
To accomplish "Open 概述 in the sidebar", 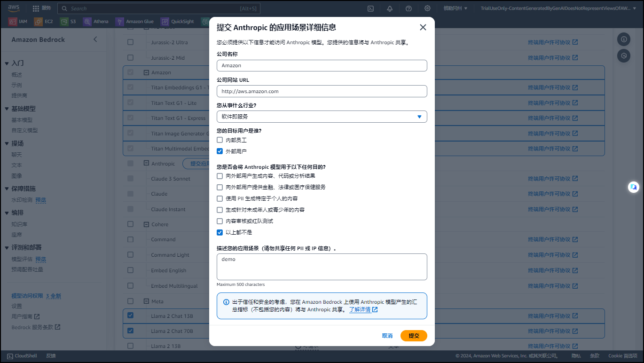I will pos(16,75).
